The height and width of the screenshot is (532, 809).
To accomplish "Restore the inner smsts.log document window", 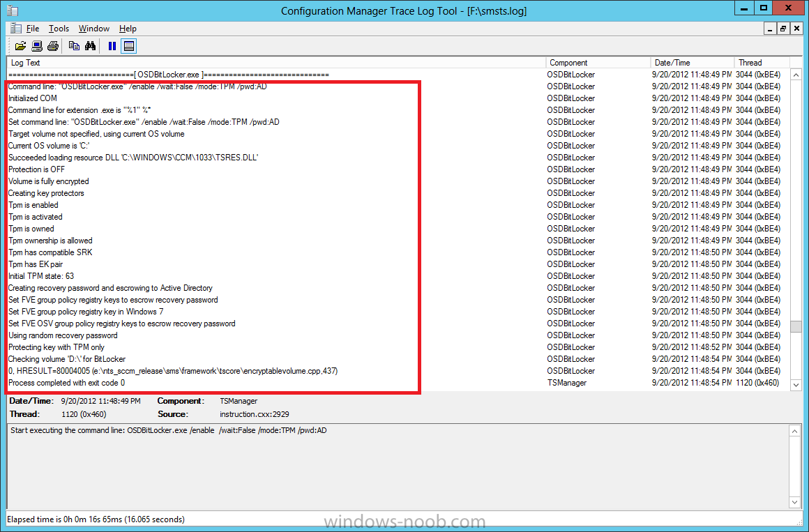I will click(x=783, y=29).
